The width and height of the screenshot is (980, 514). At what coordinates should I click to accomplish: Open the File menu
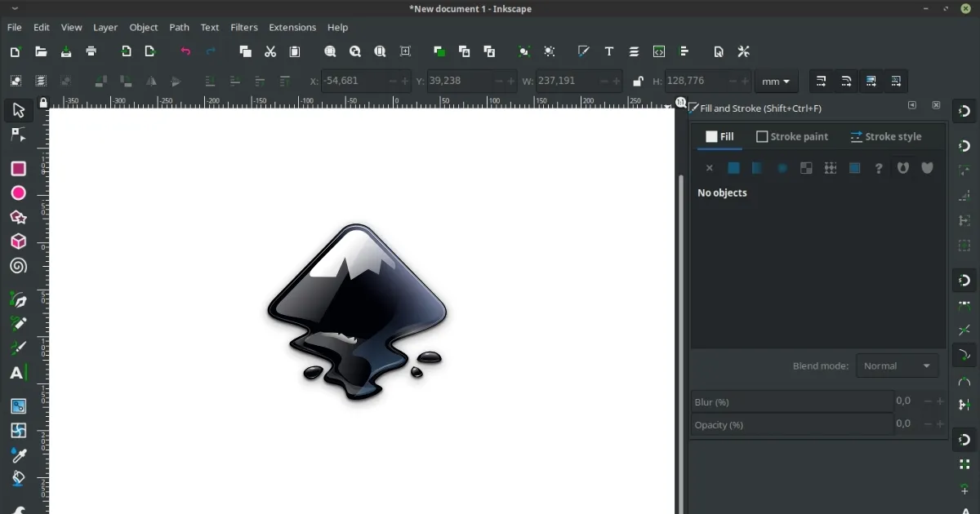[x=15, y=27]
